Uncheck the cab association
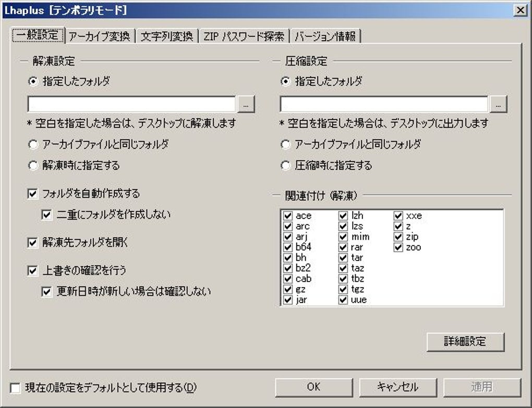The width and height of the screenshot is (532, 408). pos(288,279)
